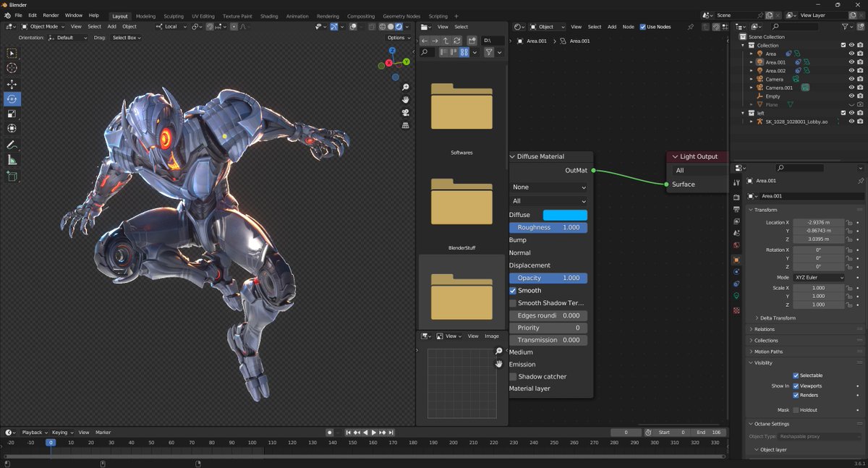The image size is (868, 468).
Task: Select the Move tool
Action: (x=12, y=85)
